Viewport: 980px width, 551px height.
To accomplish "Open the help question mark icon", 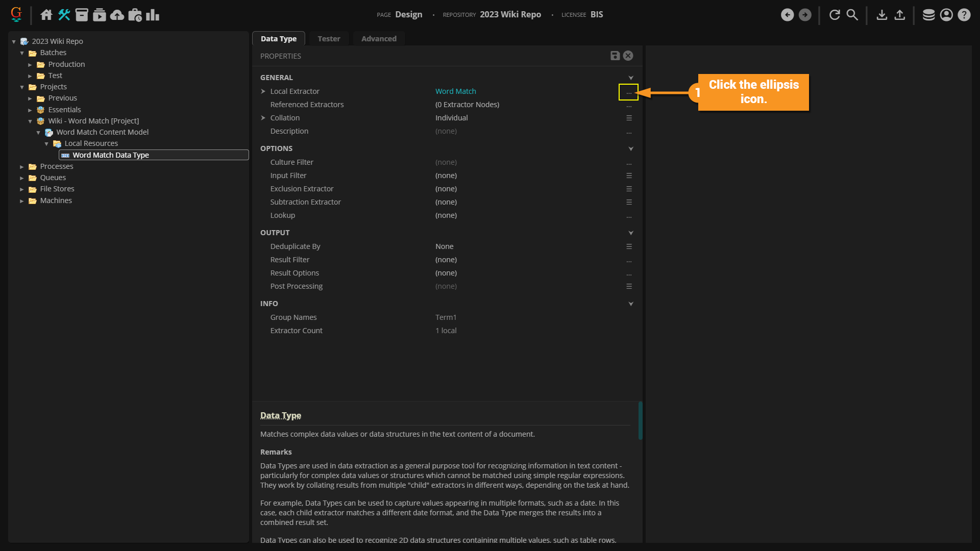I will pos(964,15).
